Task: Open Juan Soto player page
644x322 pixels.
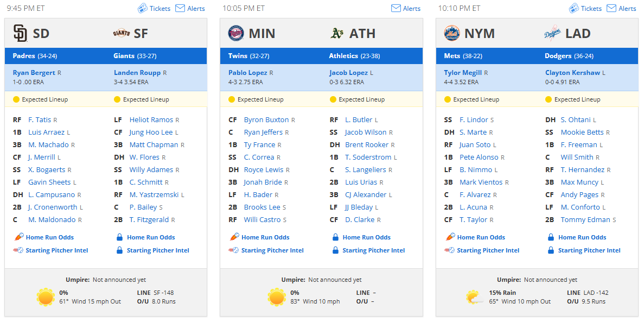Action: [x=475, y=145]
